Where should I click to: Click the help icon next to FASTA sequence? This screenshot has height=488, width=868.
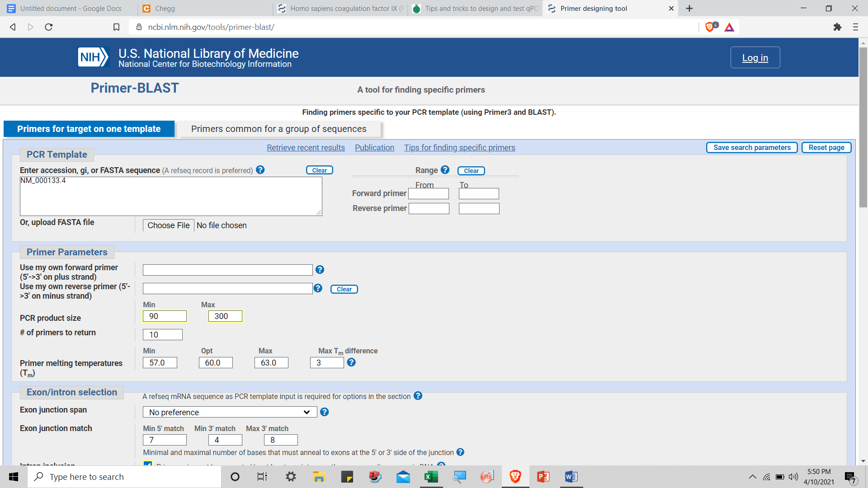pos(260,170)
